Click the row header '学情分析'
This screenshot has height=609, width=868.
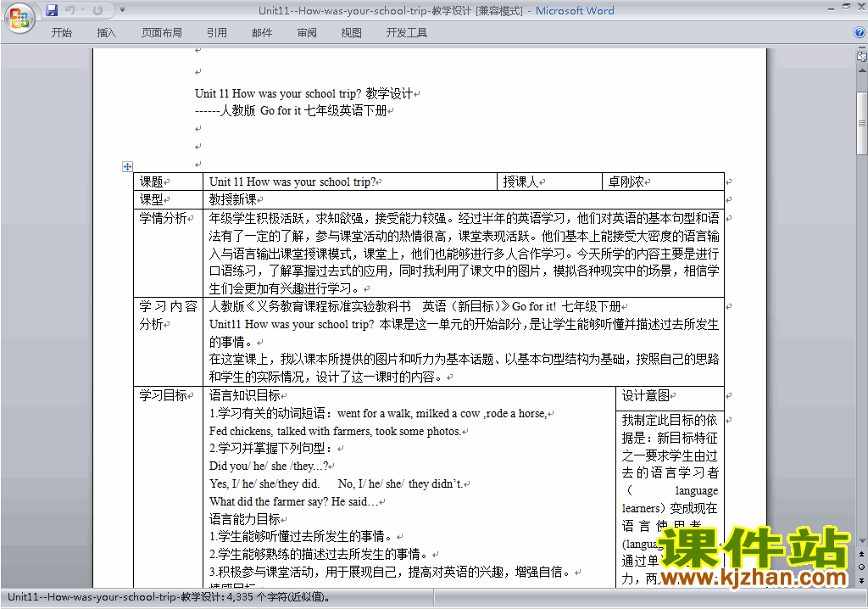tap(164, 218)
